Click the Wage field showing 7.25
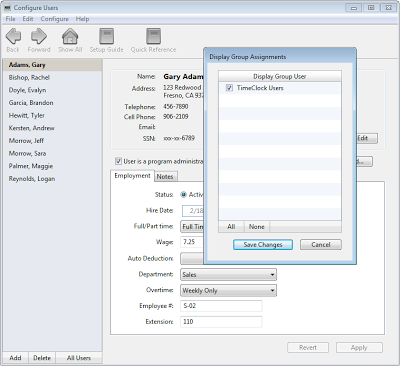400x366 pixels. click(192, 242)
